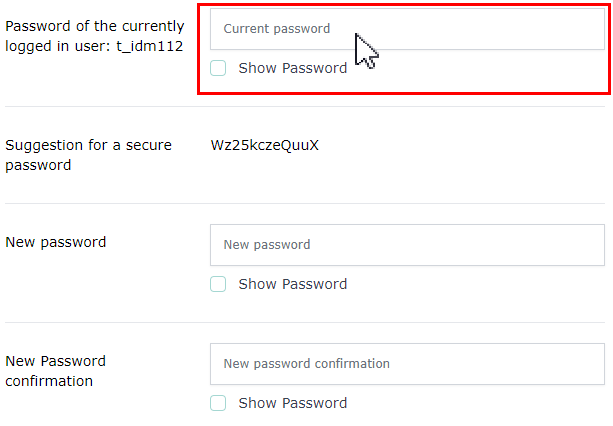613x426 pixels.
Task: Click the 'Suggestion for a secure password' label
Action: pos(88,155)
